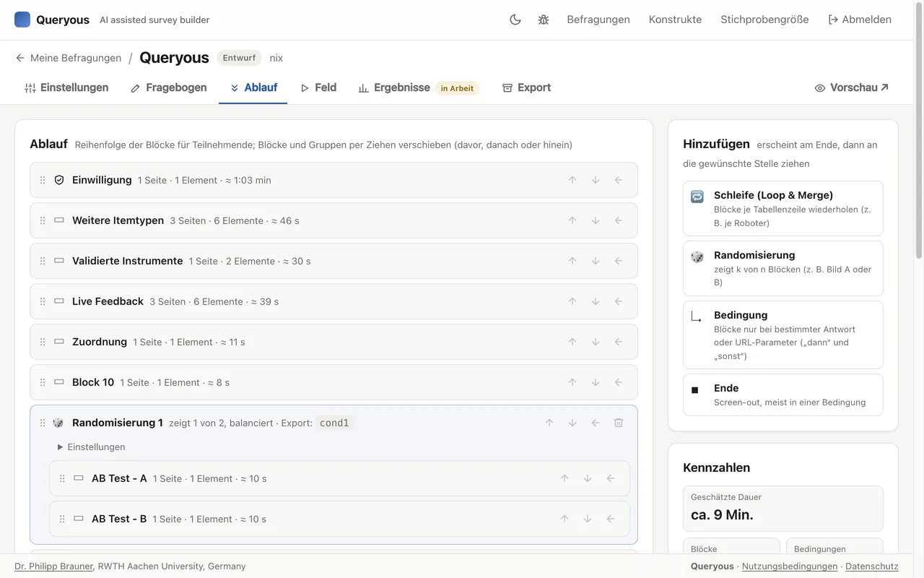Open Dr. Philipp Brauner link
Image resolution: width=924 pixels, height=578 pixels.
point(53,566)
